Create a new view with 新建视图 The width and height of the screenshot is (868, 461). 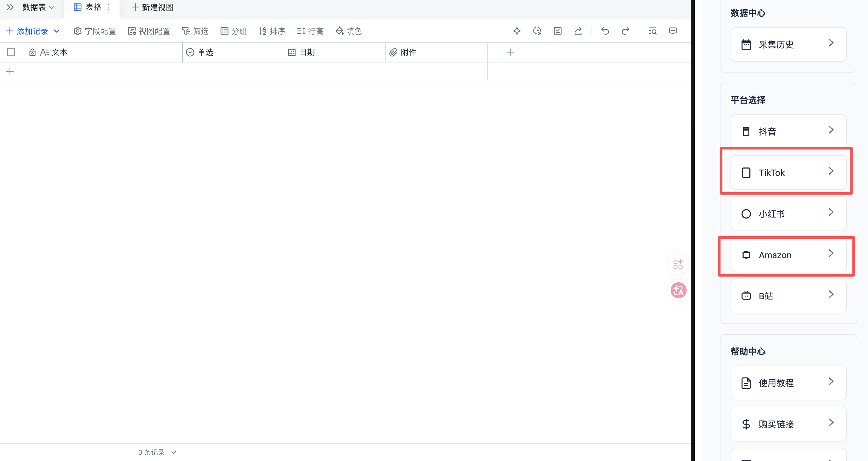pyautogui.click(x=153, y=8)
